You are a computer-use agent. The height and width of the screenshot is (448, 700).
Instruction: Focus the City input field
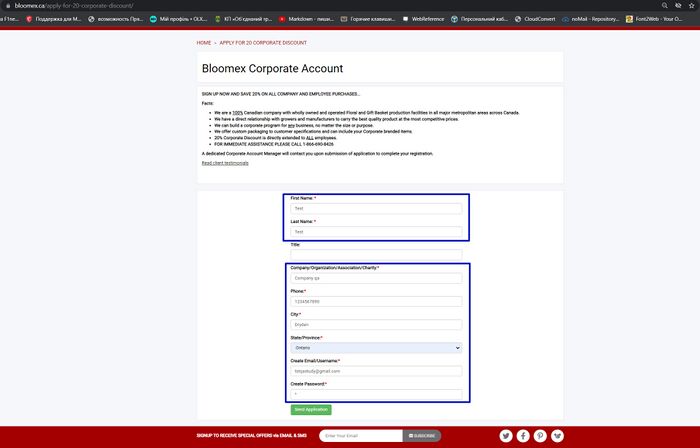(x=376, y=324)
